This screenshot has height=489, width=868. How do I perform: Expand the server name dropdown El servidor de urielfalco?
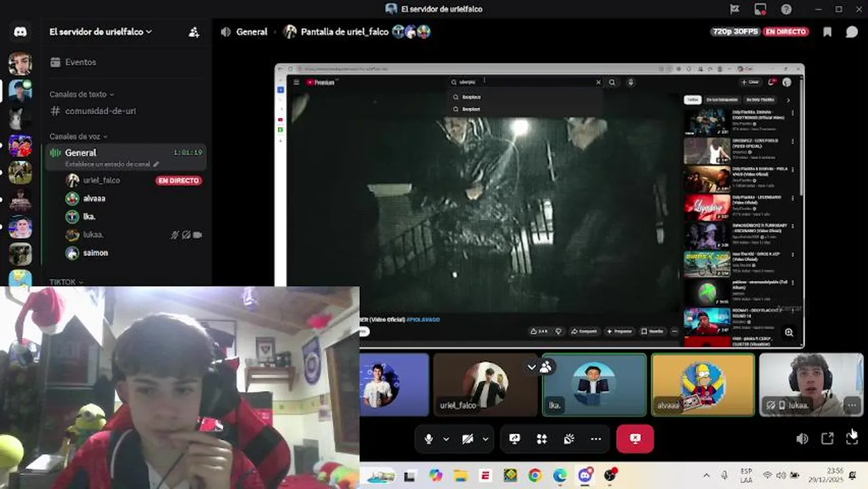point(101,32)
